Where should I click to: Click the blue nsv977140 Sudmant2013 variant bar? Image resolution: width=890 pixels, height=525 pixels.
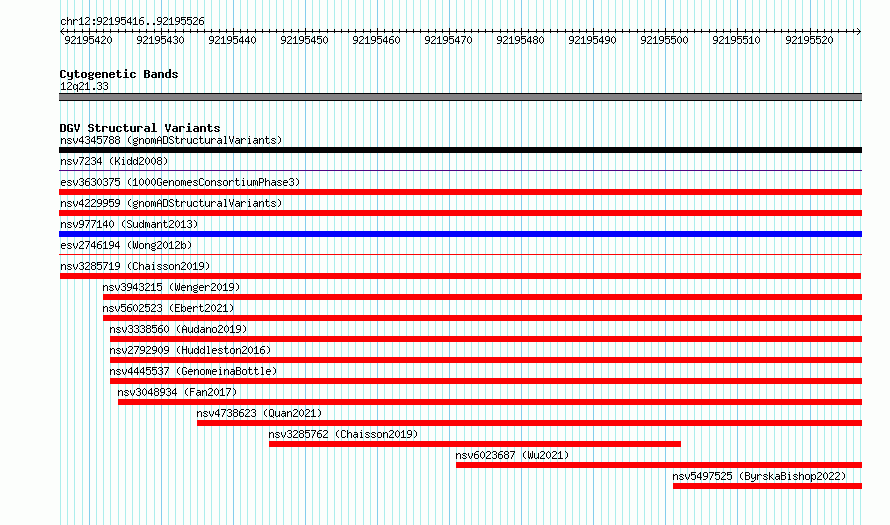(460, 234)
